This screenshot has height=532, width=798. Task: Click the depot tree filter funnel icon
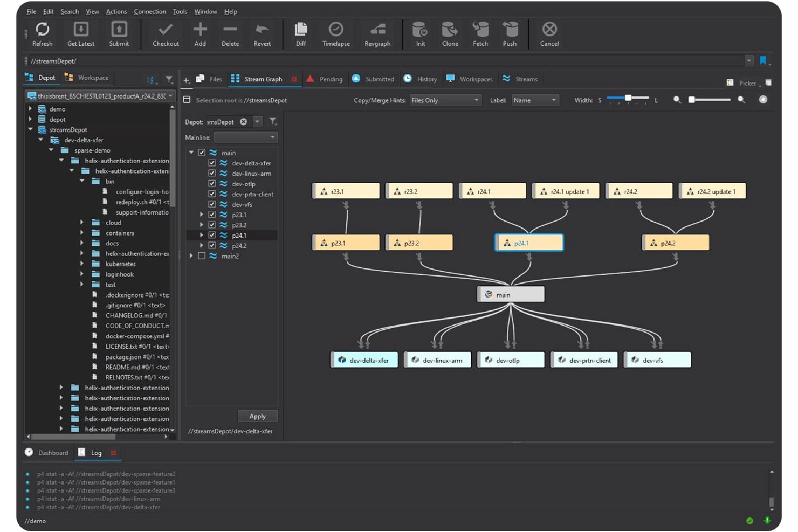169,79
